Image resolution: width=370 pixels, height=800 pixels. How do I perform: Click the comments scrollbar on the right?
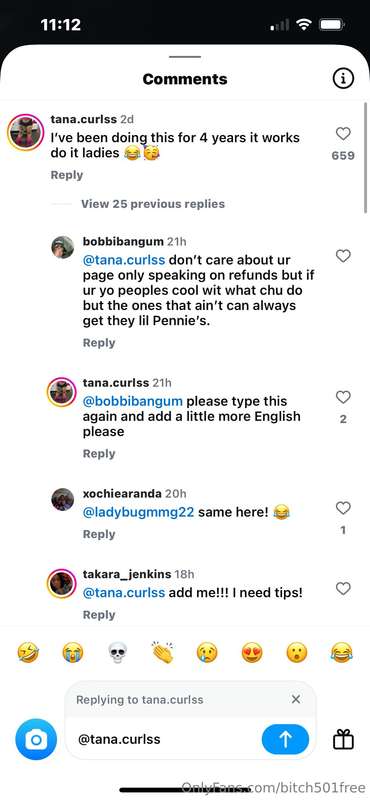pos(365,157)
